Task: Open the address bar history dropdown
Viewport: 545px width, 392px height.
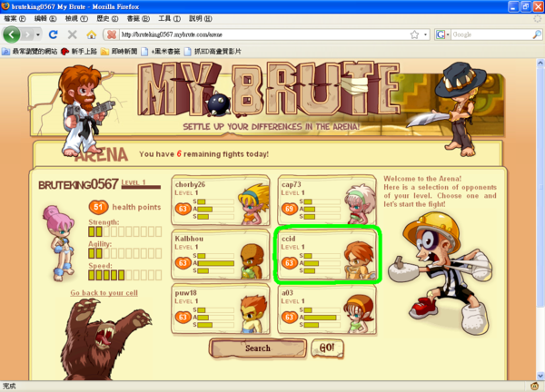Action: click(425, 34)
